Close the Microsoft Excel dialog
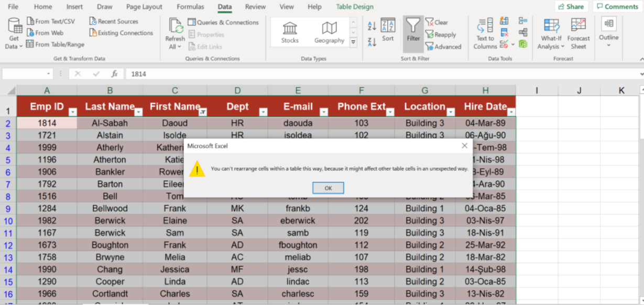The width and height of the screenshot is (644, 305). [x=464, y=146]
